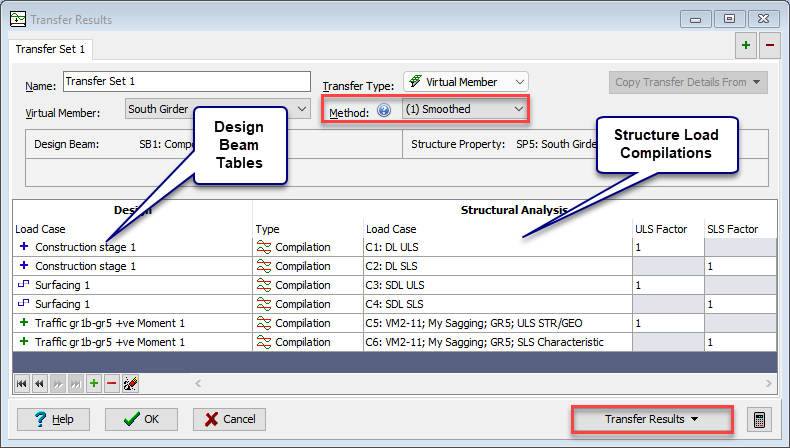The width and height of the screenshot is (790, 448).
Task: Click SLS Factor cell in C6 row
Action: tap(741, 342)
